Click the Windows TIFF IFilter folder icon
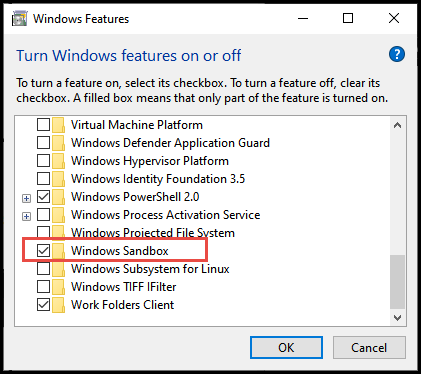 [58, 287]
